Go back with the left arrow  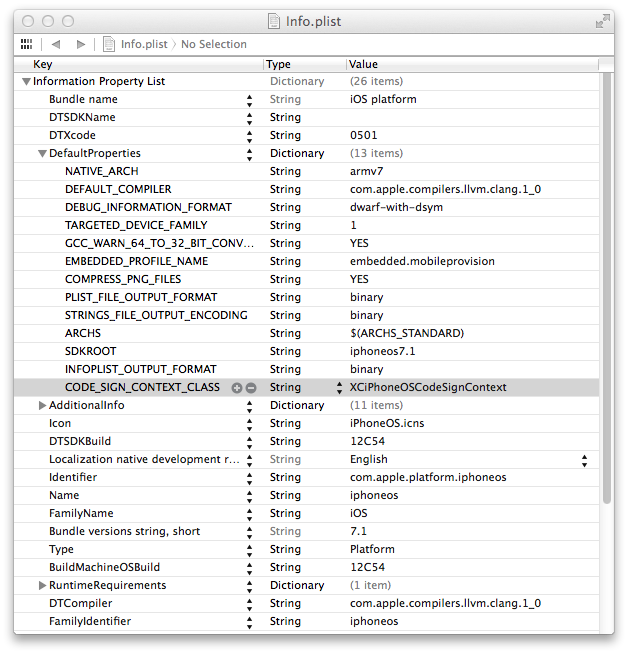tap(56, 44)
